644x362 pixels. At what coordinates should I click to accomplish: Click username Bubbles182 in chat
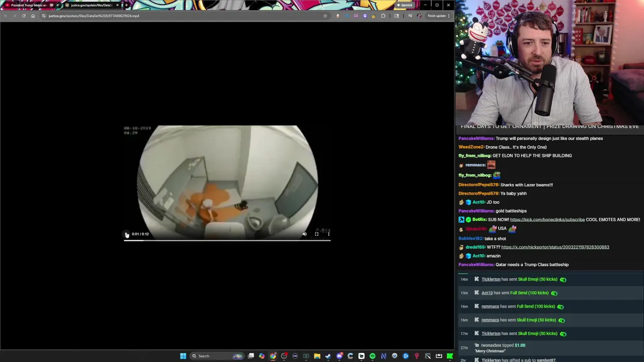470,238
